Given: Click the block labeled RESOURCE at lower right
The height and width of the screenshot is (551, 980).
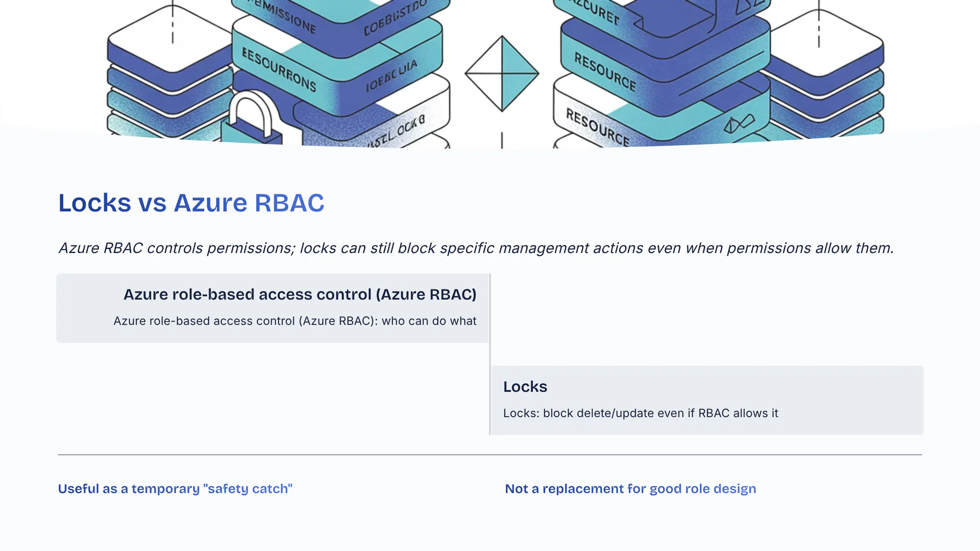Looking at the screenshot, I should (x=597, y=126).
